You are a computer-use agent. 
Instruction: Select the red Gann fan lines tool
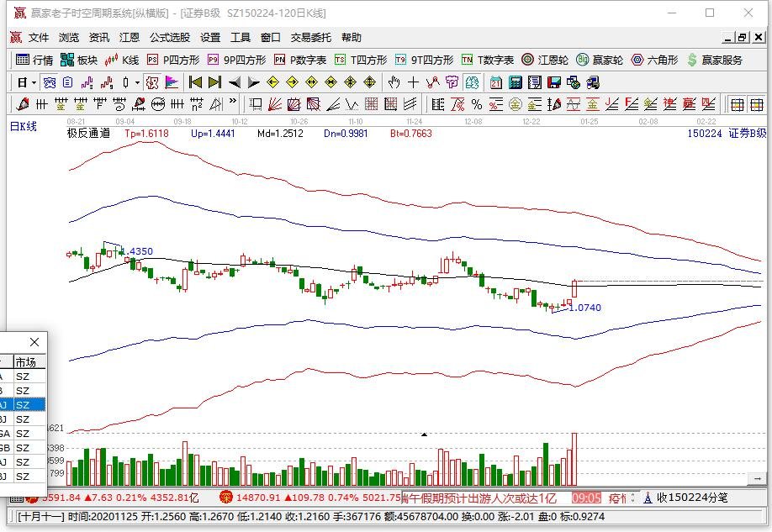pos(275,104)
